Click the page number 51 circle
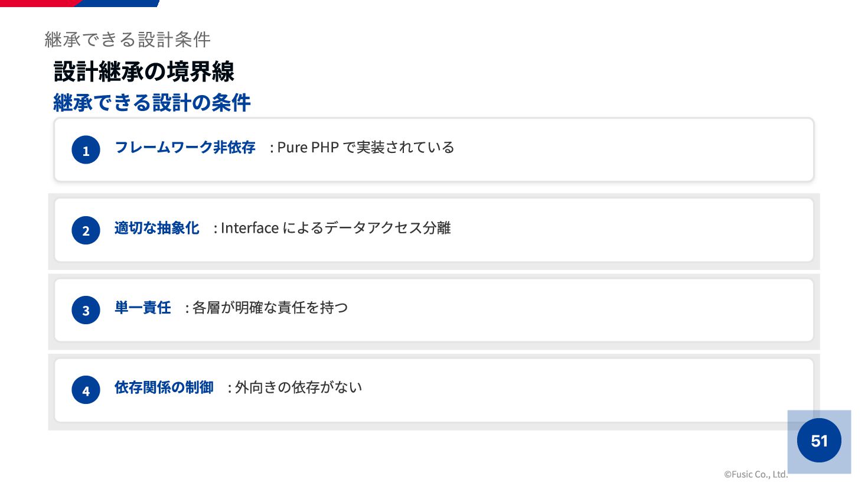 tap(819, 441)
